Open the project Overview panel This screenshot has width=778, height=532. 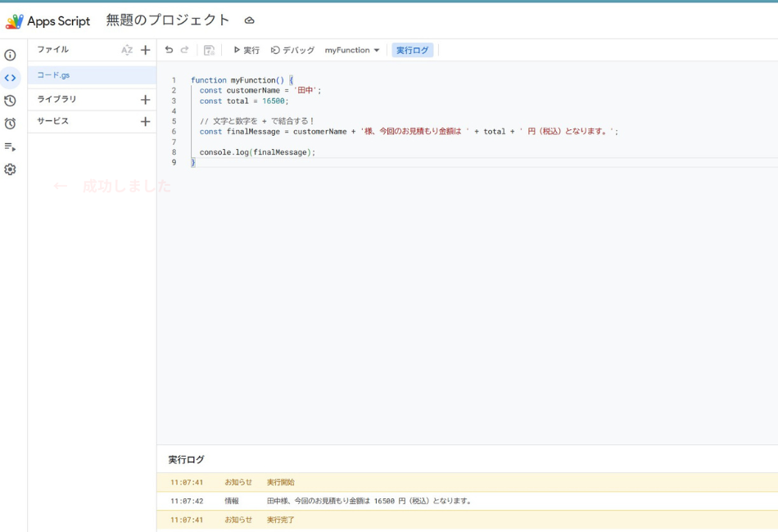pos(9,56)
